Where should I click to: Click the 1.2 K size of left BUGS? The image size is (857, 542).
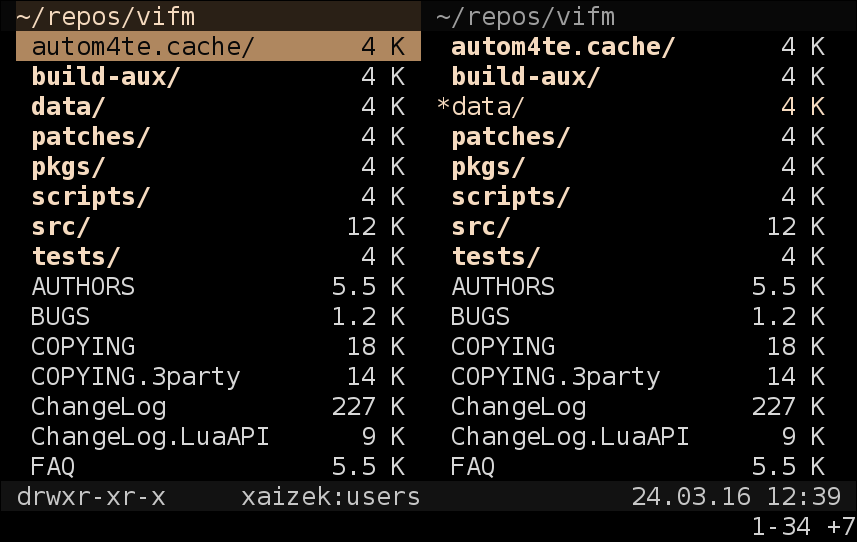pyautogui.click(x=368, y=316)
